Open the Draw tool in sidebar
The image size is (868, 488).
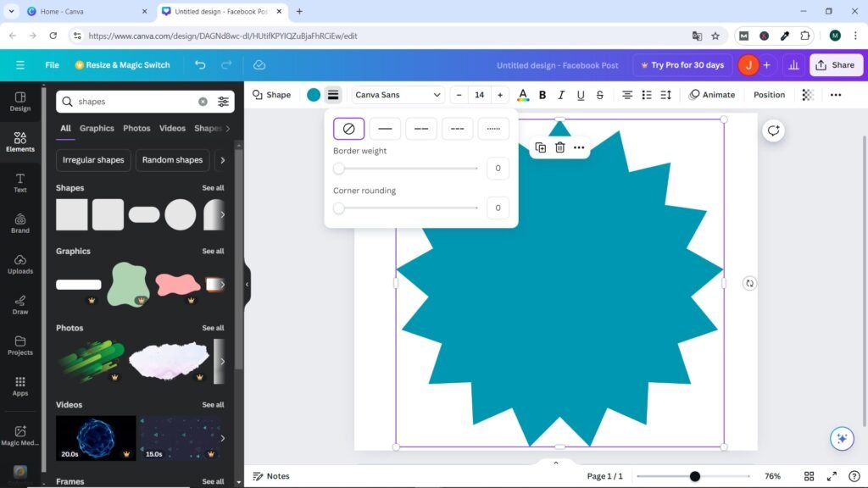coord(20,304)
